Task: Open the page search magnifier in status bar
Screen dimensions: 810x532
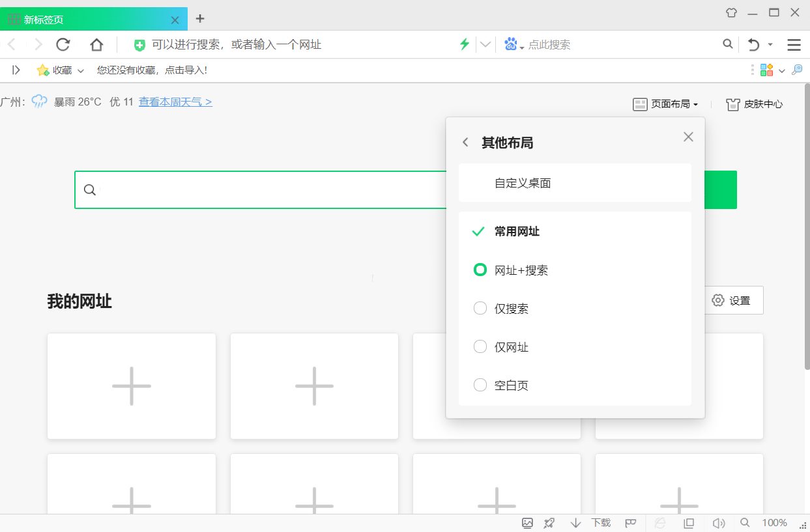Action: (745, 522)
